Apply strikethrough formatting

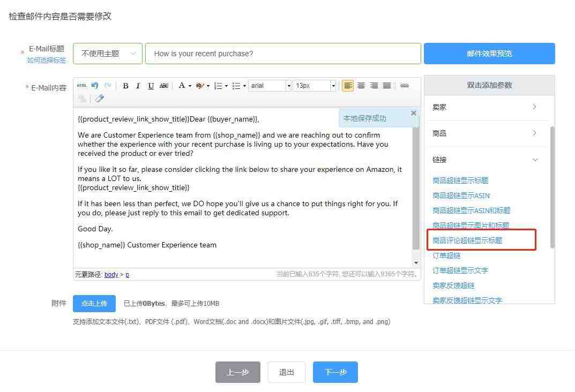[164, 86]
